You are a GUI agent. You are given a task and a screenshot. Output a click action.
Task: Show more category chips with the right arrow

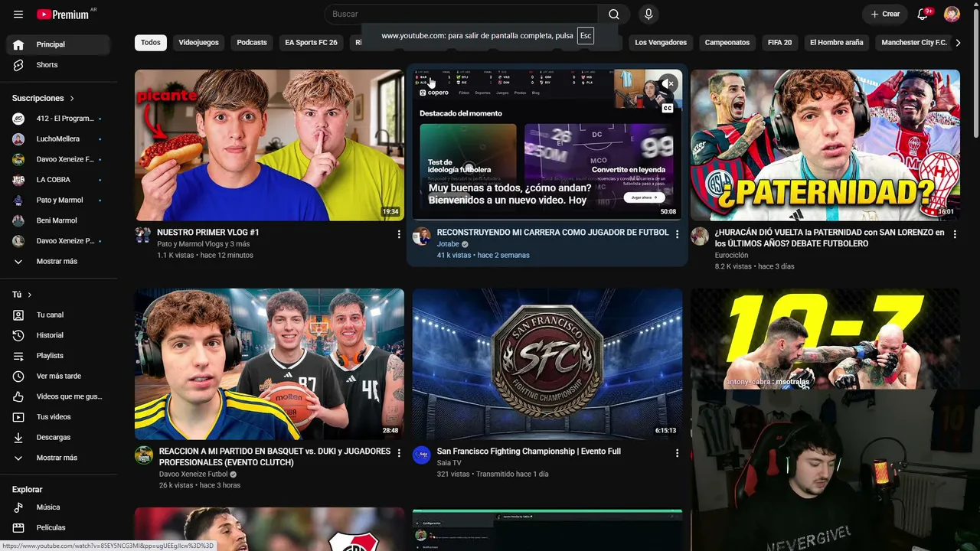(957, 43)
